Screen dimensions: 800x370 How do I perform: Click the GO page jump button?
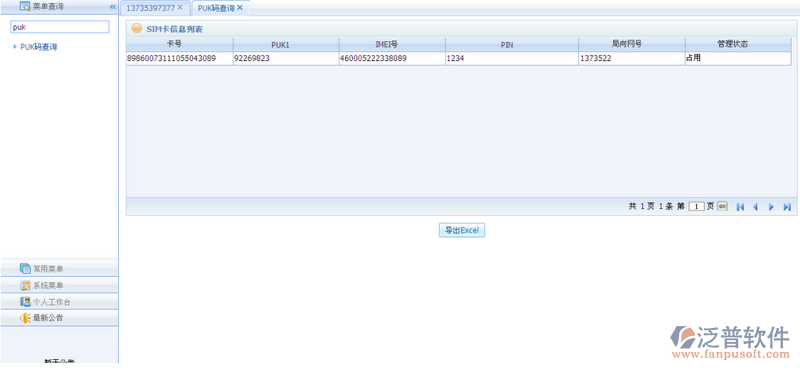(722, 206)
